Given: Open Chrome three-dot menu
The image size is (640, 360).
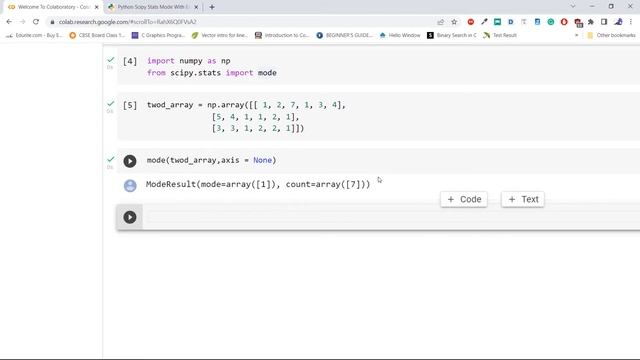Looking at the screenshot, I should pyautogui.click(x=631, y=22).
